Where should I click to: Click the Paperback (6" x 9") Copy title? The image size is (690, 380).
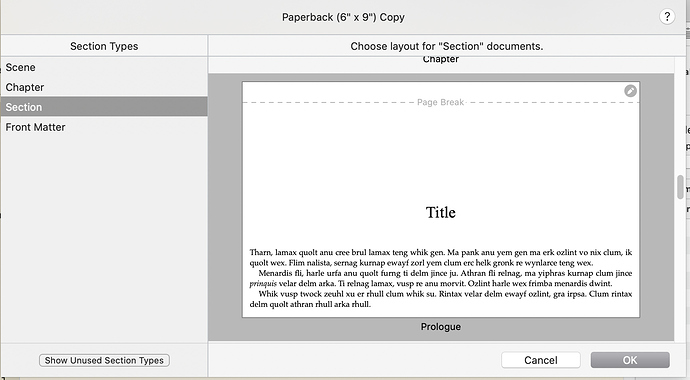343,17
